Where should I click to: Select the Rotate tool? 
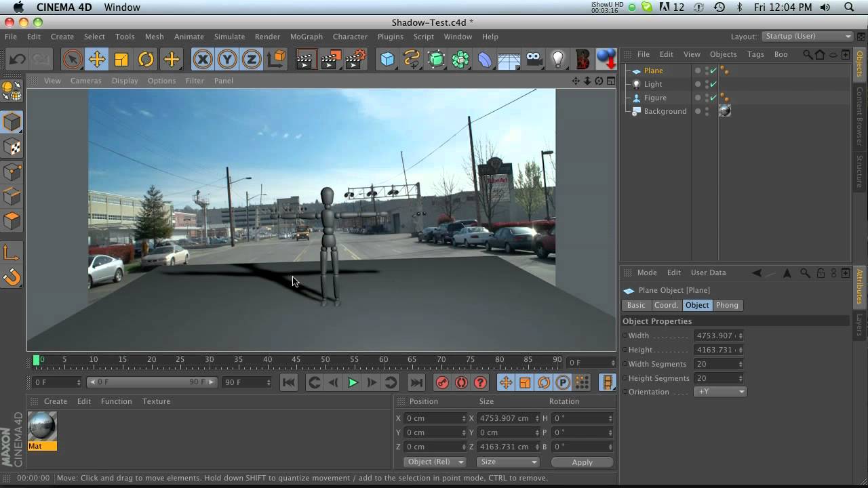[146, 60]
